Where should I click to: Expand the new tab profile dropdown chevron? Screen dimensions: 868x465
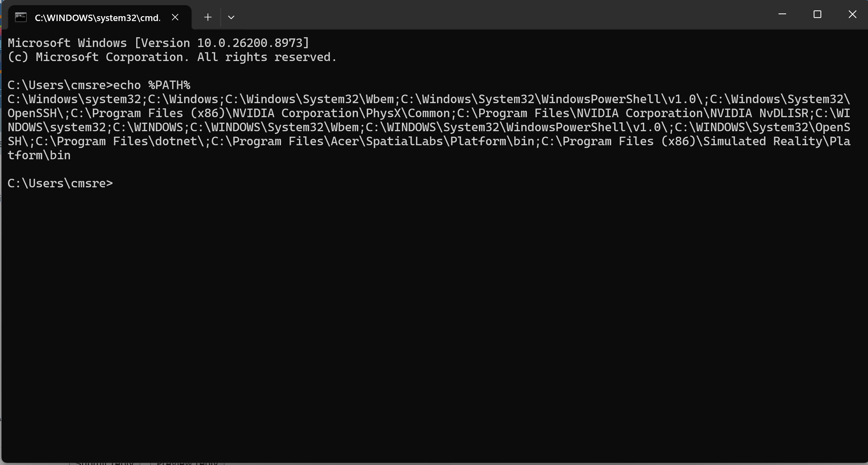pyautogui.click(x=231, y=17)
